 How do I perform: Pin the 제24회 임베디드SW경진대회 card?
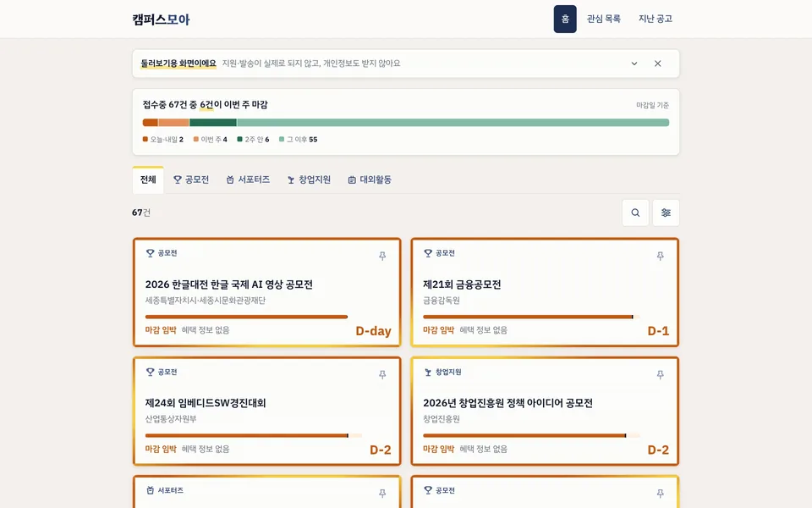point(382,375)
